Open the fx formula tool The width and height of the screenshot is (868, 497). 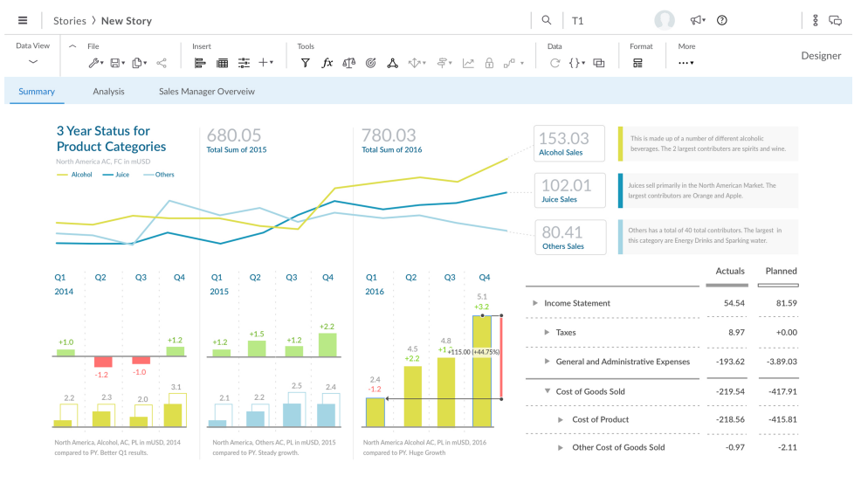(x=327, y=63)
